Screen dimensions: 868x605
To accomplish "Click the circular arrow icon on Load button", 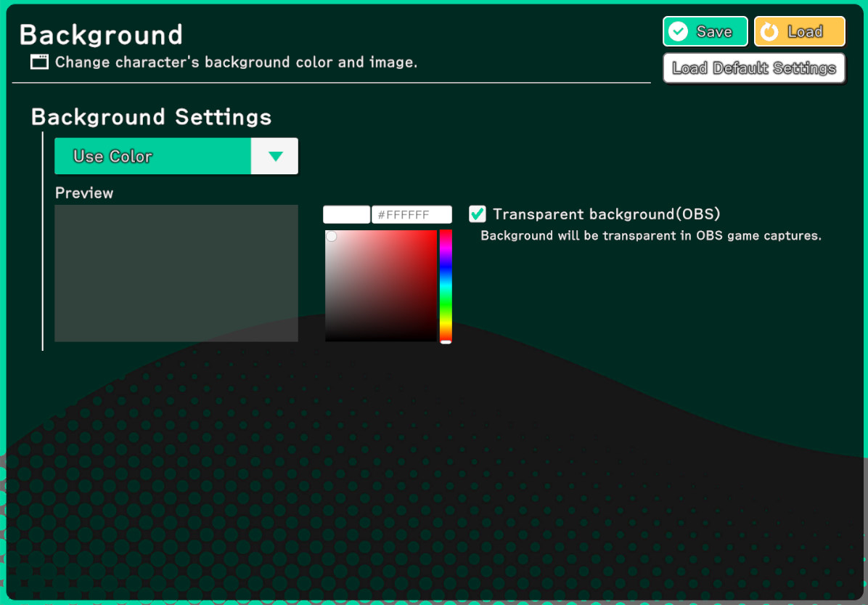I will click(x=769, y=32).
